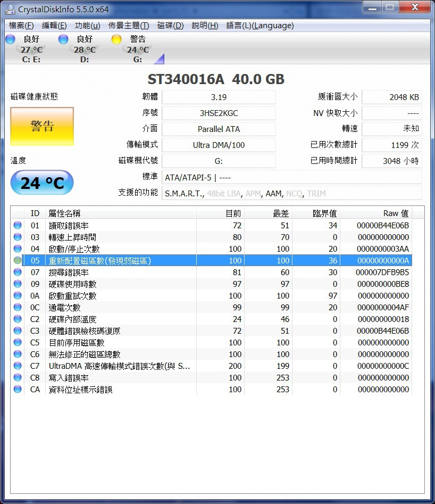The width and height of the screenshot is (435, 504).
Task: Click the status orb for attribute C5 目前停用磁區數
Action: (18, 342)
